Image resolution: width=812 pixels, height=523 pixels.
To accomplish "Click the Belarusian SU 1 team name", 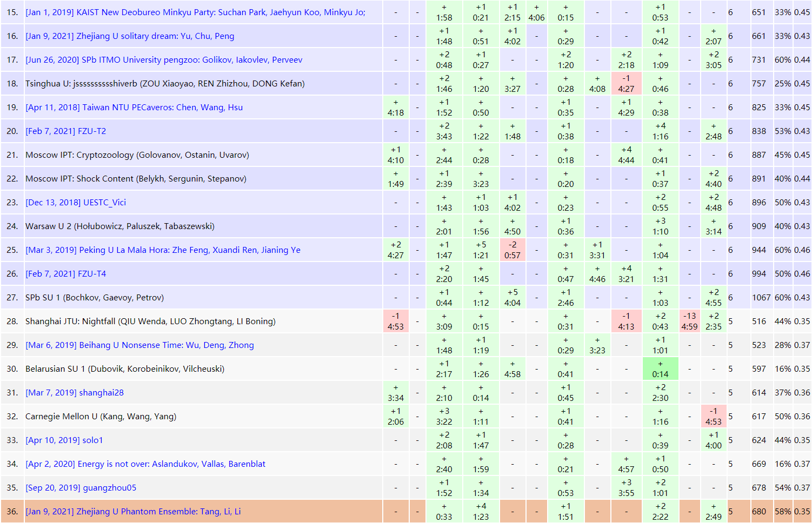I will (x=124, y=369).
